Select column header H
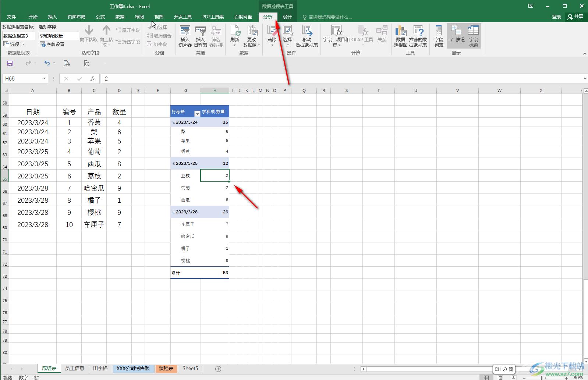588x380 pixels. click(x=215, y=90)
